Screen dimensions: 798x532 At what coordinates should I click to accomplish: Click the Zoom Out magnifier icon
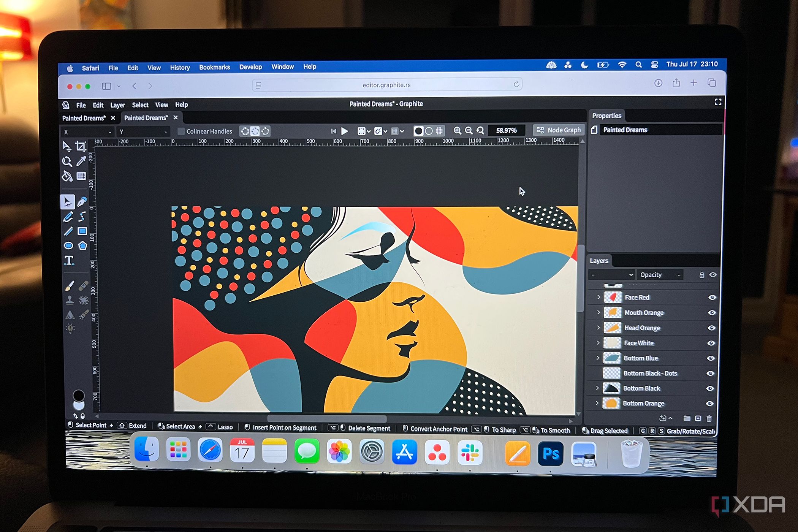pyautogui.click(x=469, y=131)
